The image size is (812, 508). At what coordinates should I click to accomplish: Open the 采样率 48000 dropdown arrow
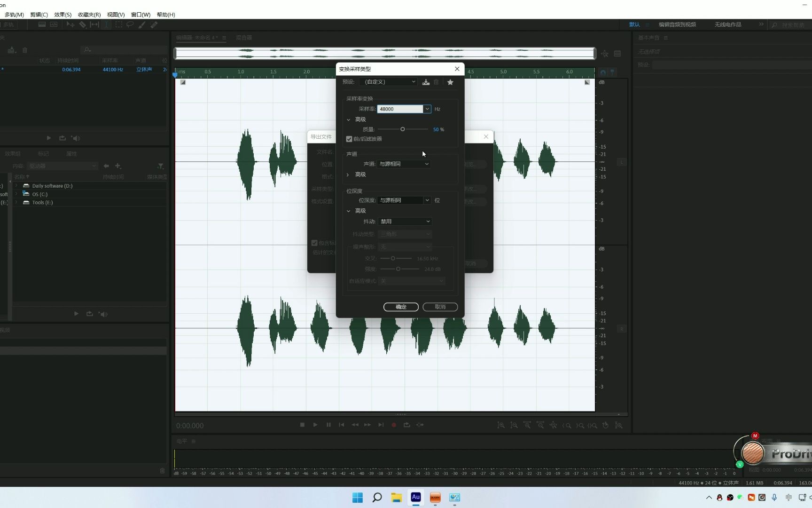tap(427, 109)
